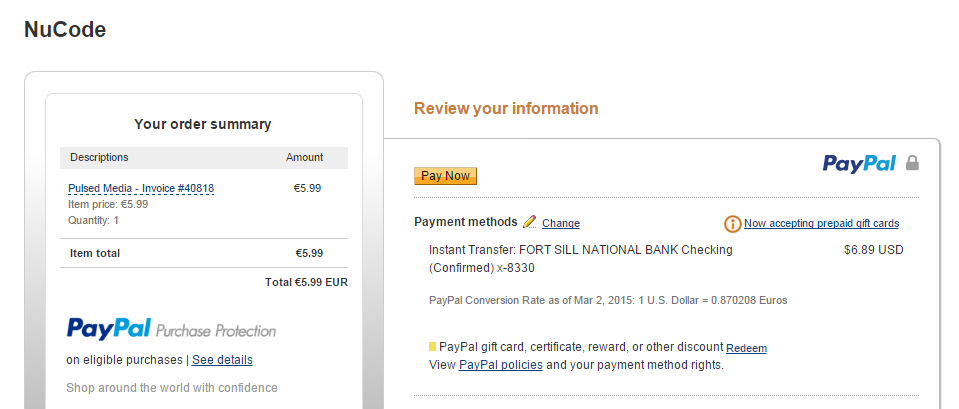Click the $6.89 USD amount

click(x=873, y=249)
